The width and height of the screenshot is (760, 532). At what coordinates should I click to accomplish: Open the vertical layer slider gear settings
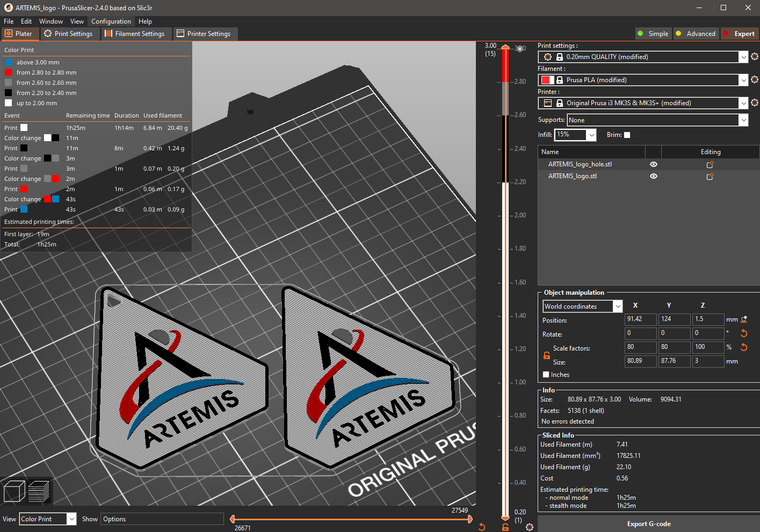pyautogui.click(x=530, y=527)
